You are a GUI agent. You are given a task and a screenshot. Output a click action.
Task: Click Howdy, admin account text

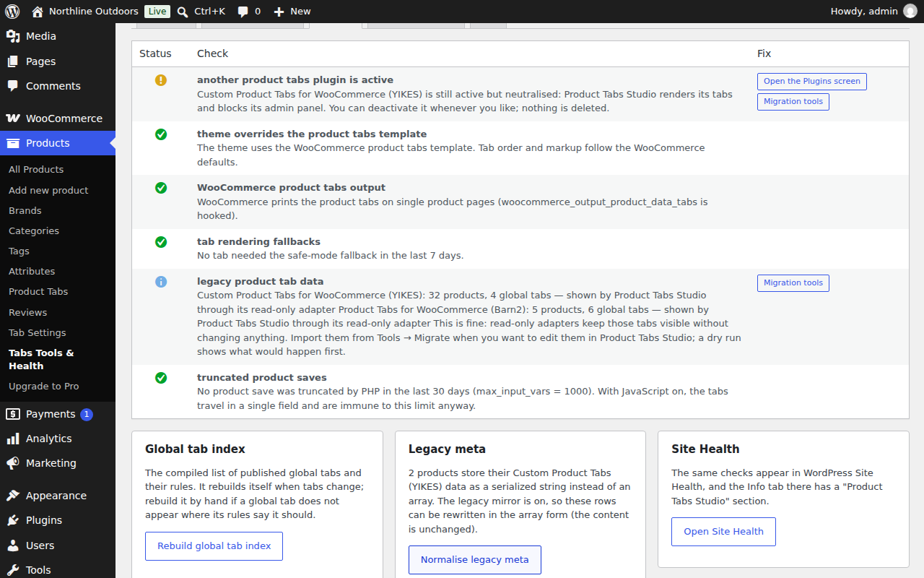click(x=864, y=12)
